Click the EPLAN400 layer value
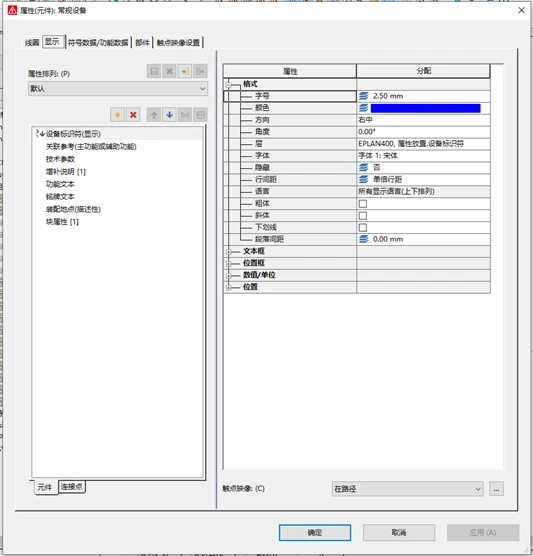This screenshot has width=533, height=556. [411, 144]
